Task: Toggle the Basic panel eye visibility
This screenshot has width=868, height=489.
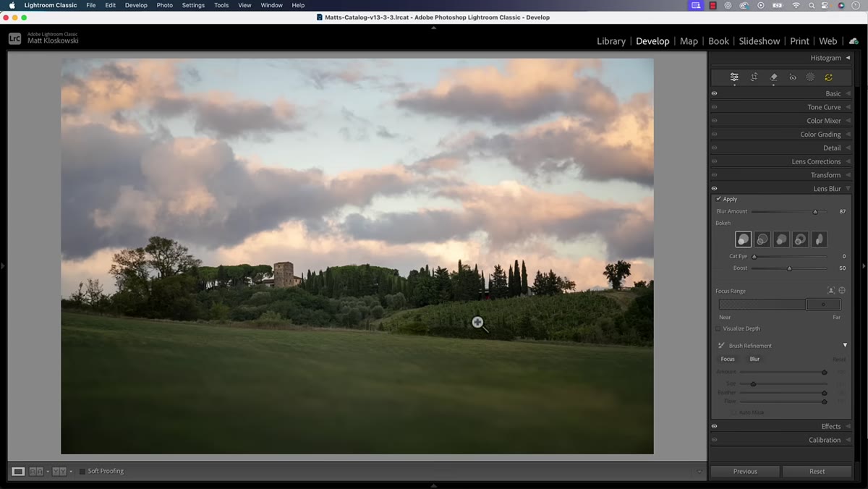Action: pos(714,93)
